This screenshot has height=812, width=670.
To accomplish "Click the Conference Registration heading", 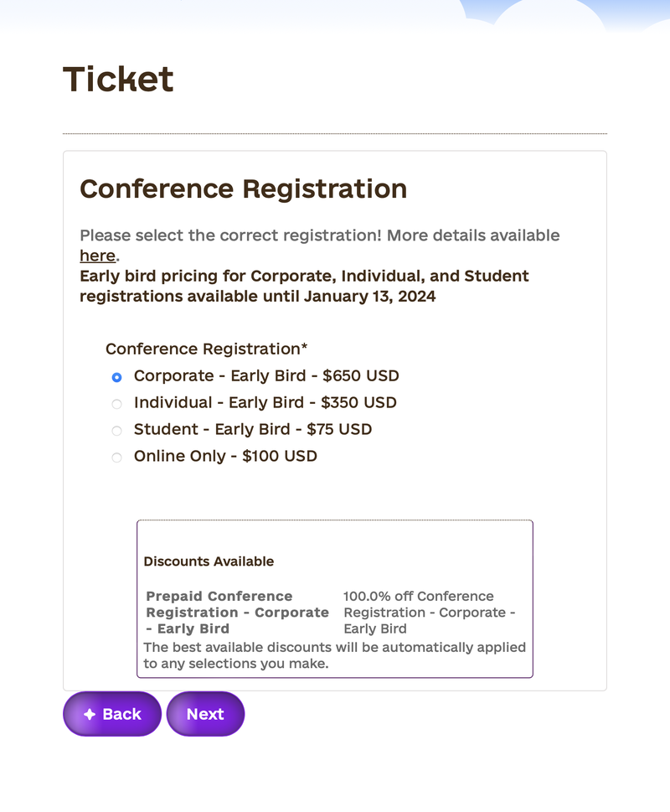I will 243,189.
